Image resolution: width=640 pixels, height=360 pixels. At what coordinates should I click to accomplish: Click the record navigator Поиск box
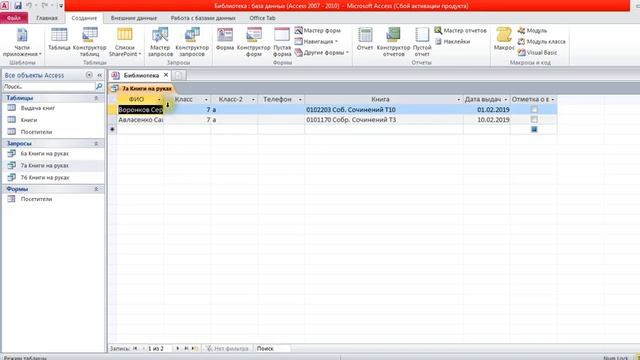click(x=272, y=349)
